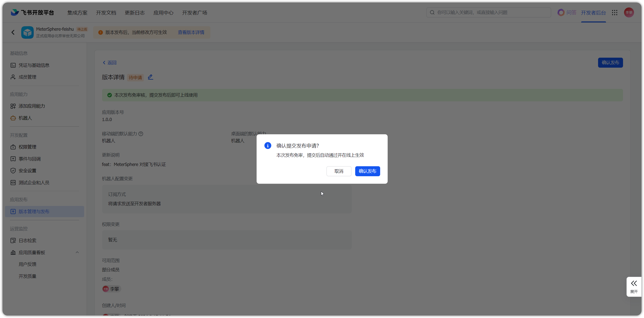Screen dimensions: 644x318
Task: Open 安全设置 in the sidebar
Action: pyautogui.click(x=44, y=171)
